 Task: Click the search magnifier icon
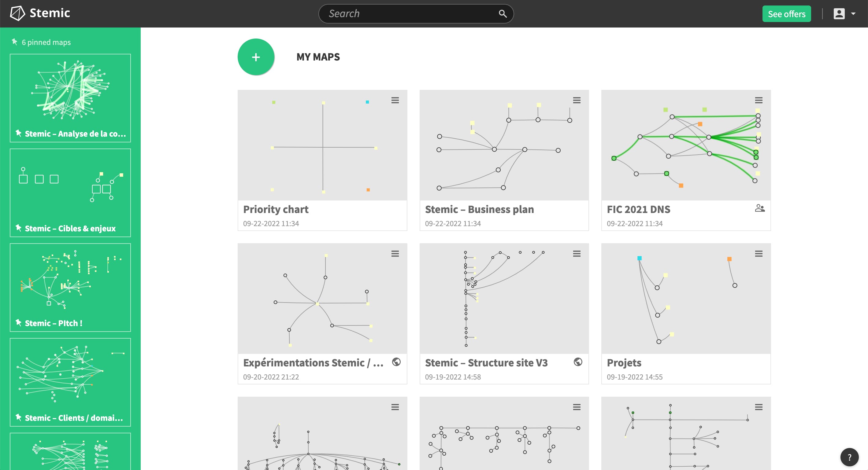[x=503, y=13]
